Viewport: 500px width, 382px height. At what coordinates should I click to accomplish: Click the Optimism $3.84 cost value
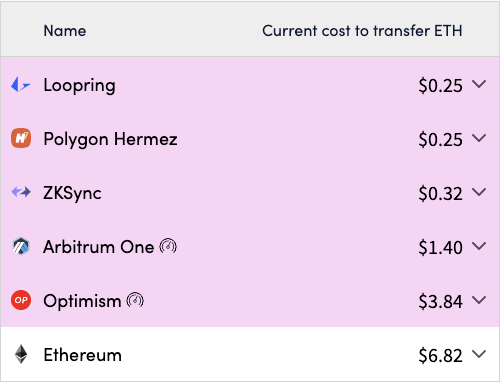pos(440,301)
